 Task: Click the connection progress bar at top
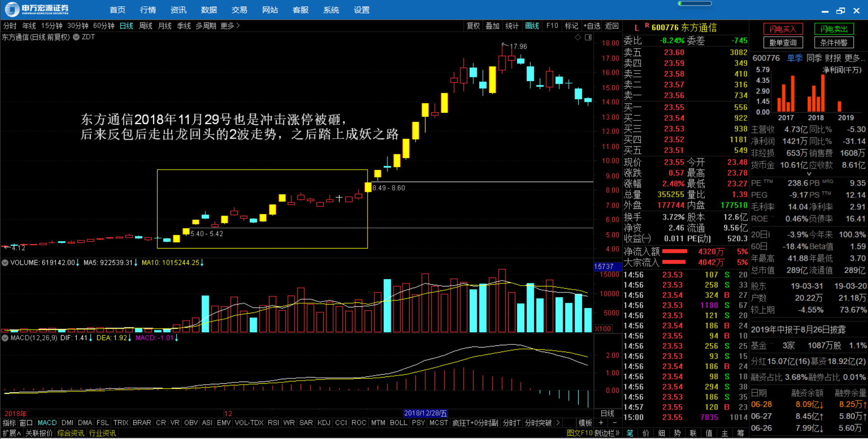tap(695, 4)
